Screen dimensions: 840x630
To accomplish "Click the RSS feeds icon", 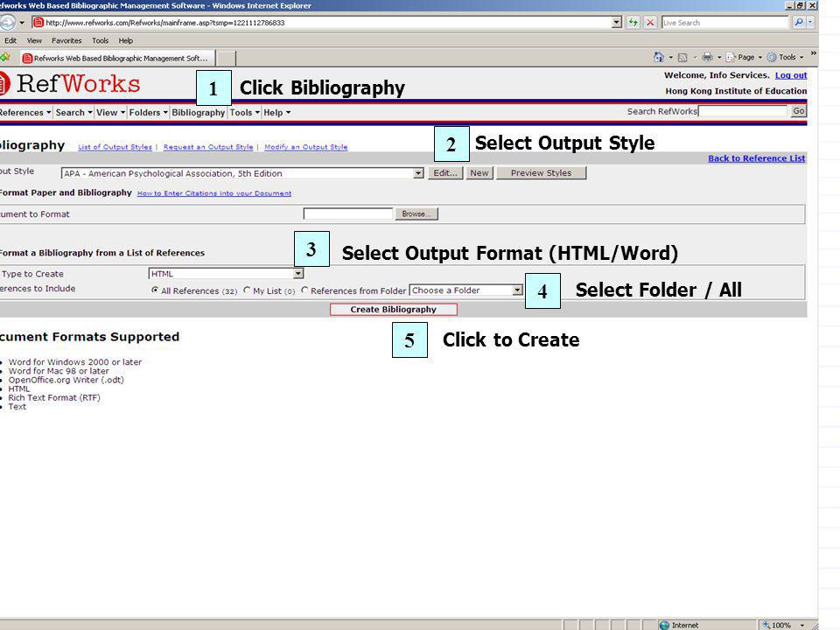I will pos(682,58).
